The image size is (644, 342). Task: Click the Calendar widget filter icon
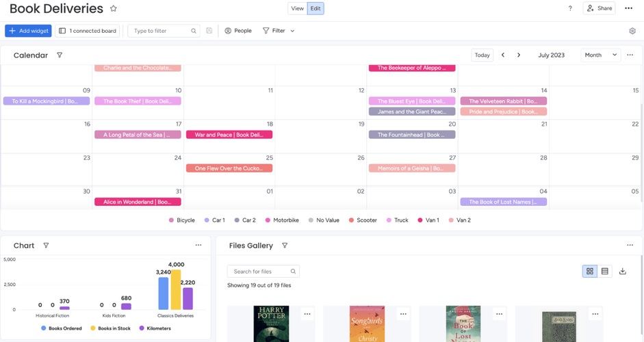click(60, 55)
